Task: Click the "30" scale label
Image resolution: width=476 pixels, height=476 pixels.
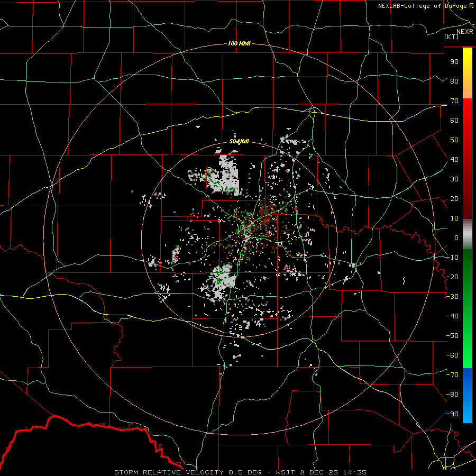Action: [x=454, y=179]
